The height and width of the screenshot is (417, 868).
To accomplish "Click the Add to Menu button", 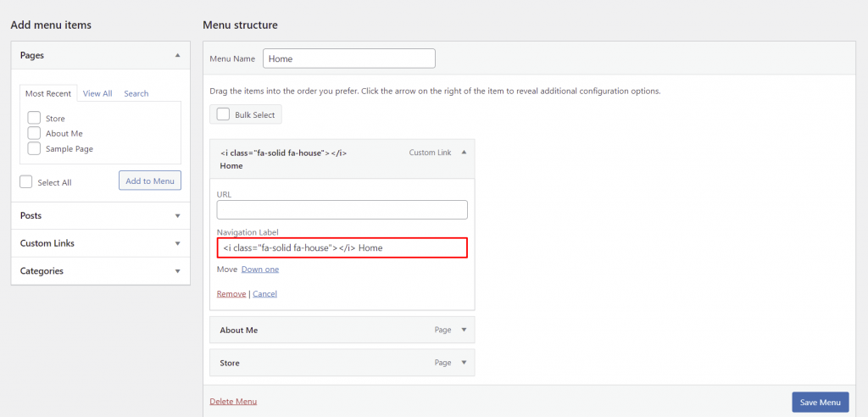I will coord(150,181).
